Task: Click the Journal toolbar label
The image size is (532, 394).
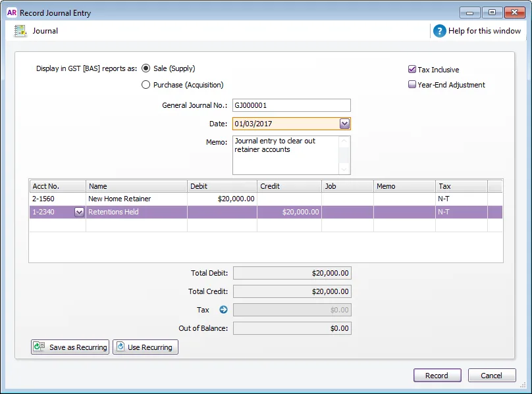Action: tap(45, 31)
